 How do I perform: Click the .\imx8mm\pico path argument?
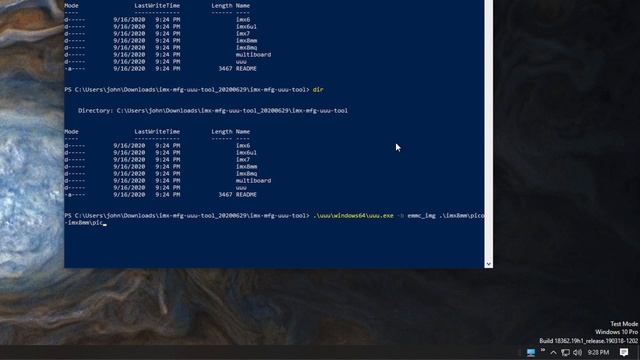462,216
